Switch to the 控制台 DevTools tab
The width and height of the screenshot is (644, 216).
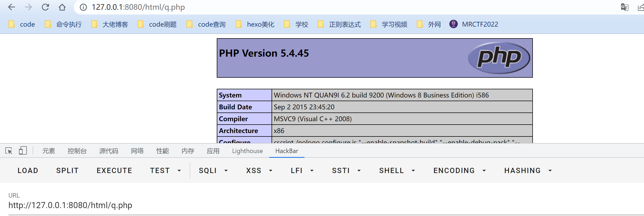[x=77, y=151]
